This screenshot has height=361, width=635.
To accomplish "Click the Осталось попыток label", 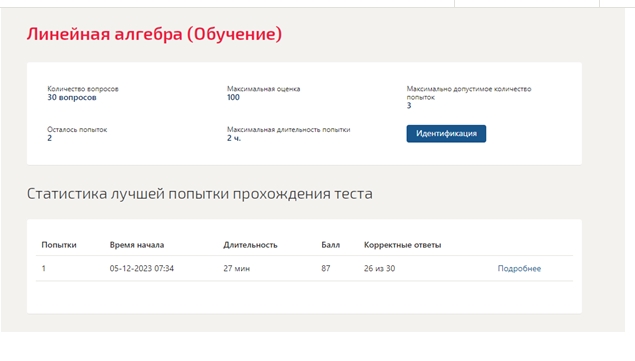I will coord(77,130).
